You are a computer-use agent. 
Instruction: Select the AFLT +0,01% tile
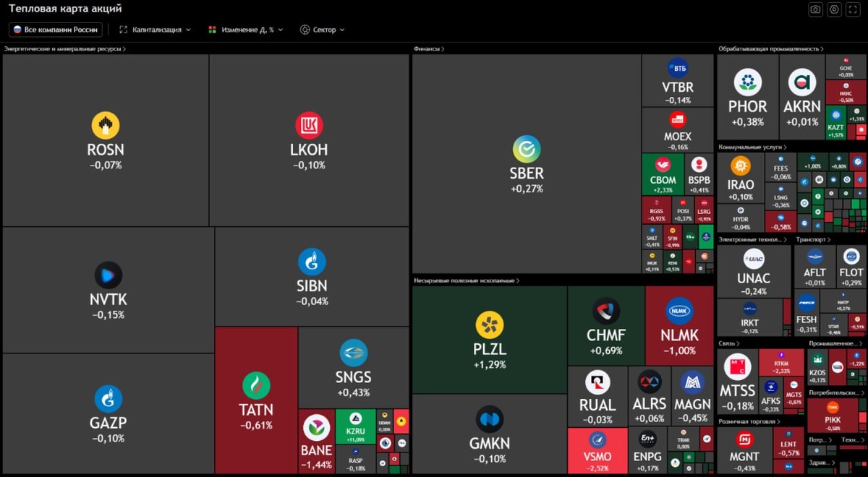(814, 267)
